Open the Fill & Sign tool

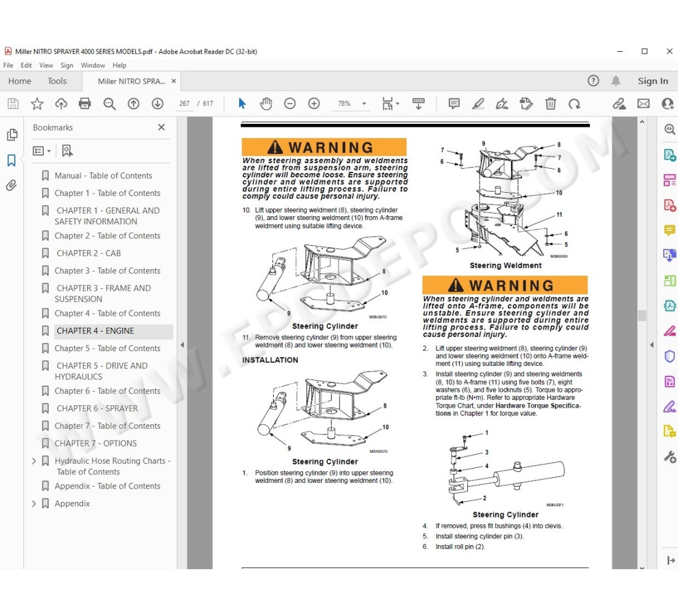point(526,103)
